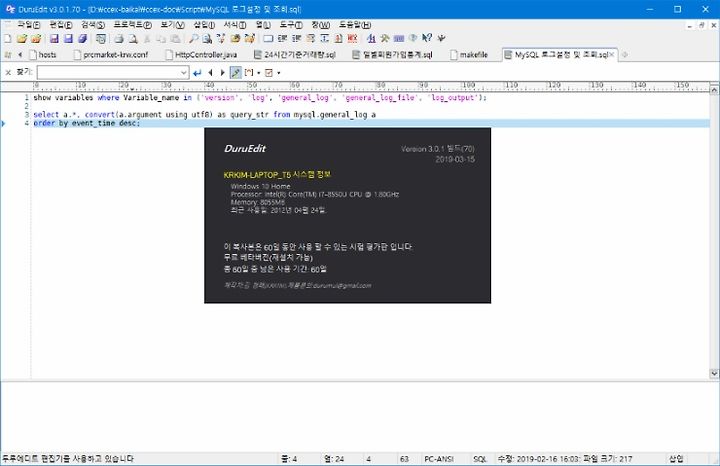Viewport: 720px width, 466px height.
Task: Open the 파일(F) menu
Action: point(29,25)
